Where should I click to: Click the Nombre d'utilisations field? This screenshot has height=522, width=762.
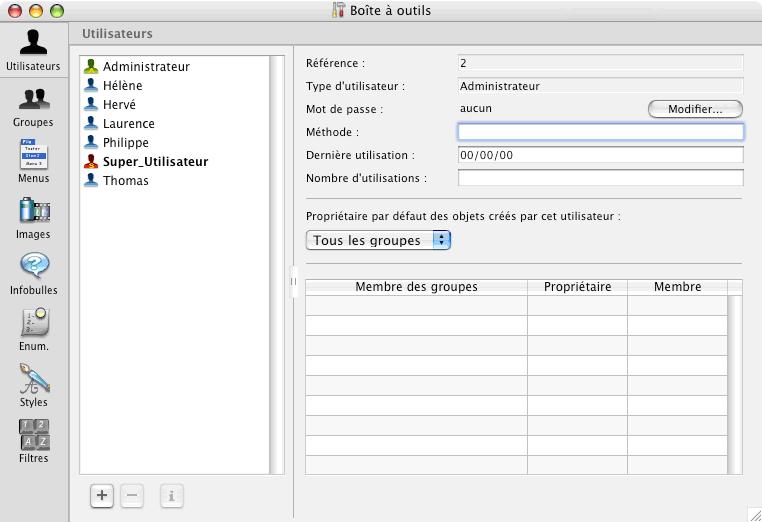pos(600,178)
